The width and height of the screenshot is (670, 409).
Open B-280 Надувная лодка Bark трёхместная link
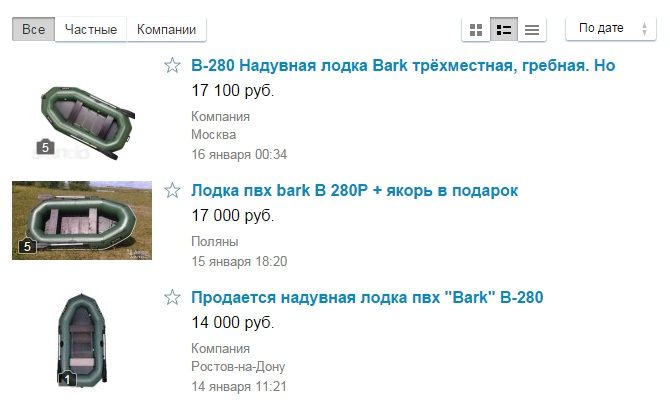coord(403,65)
